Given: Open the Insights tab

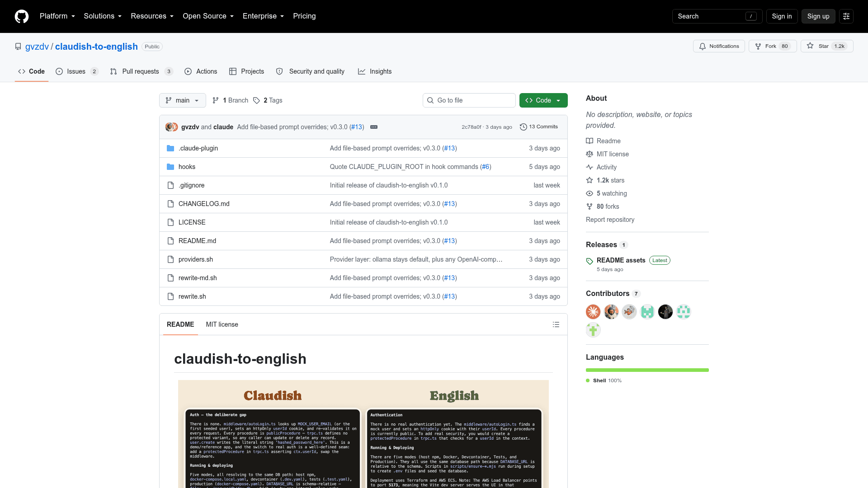Looking at the screenshot, I should pyautogui.click(x=375, y=71).
